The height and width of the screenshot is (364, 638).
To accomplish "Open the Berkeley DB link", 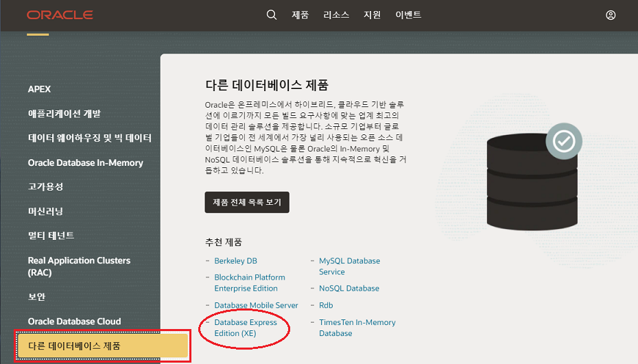I will tap(235, 260).
